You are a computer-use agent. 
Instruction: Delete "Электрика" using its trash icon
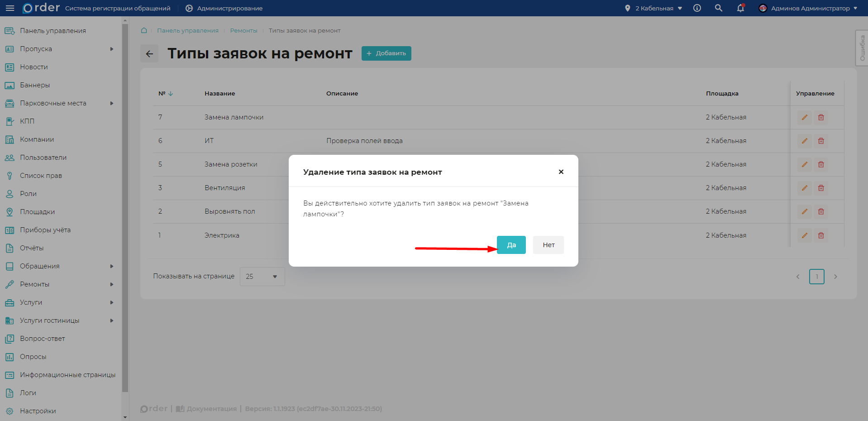[x=820, y=235]
